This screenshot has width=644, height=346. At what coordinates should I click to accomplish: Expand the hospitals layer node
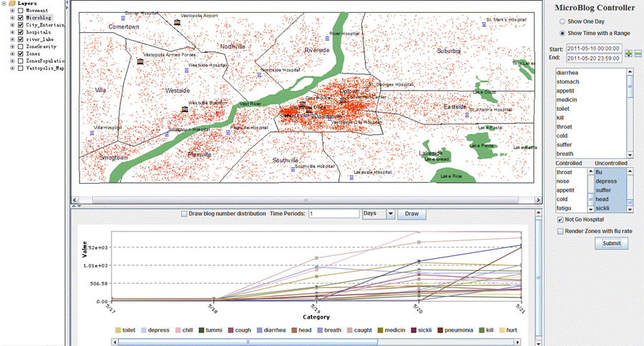[12, 32]
